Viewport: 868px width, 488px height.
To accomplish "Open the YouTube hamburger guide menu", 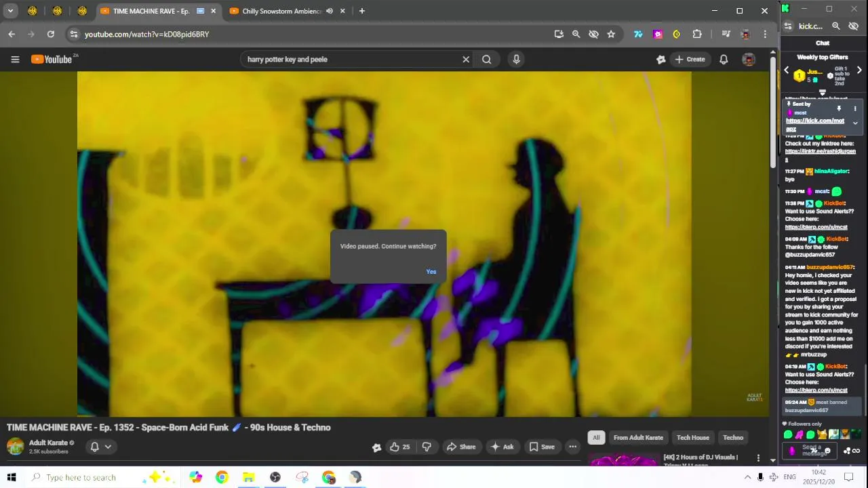I will coord(15,60).
